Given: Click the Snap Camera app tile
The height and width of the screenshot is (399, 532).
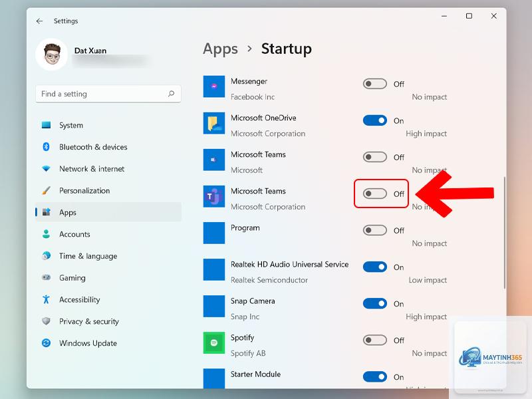Looking at the screenshot, I should 213,306.
